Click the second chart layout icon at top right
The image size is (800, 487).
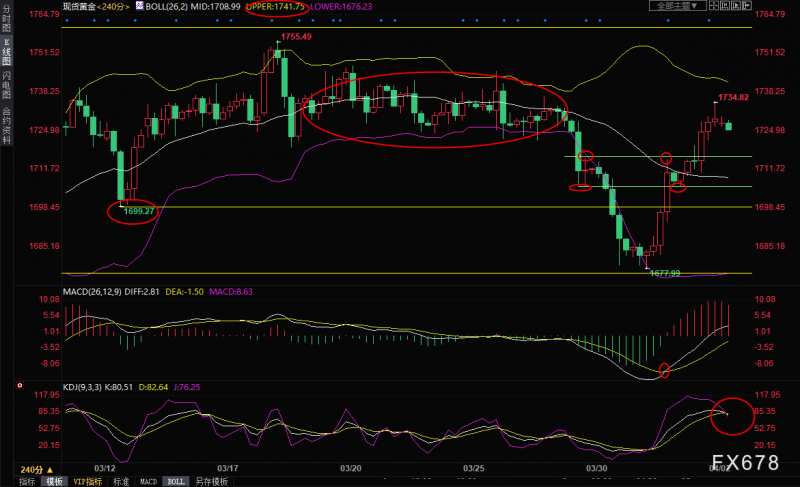point(725,6)
